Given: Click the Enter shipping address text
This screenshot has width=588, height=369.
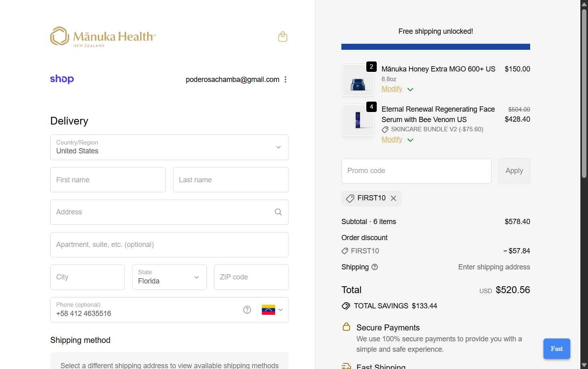Looking at the screenshot, I should (494, 267).
